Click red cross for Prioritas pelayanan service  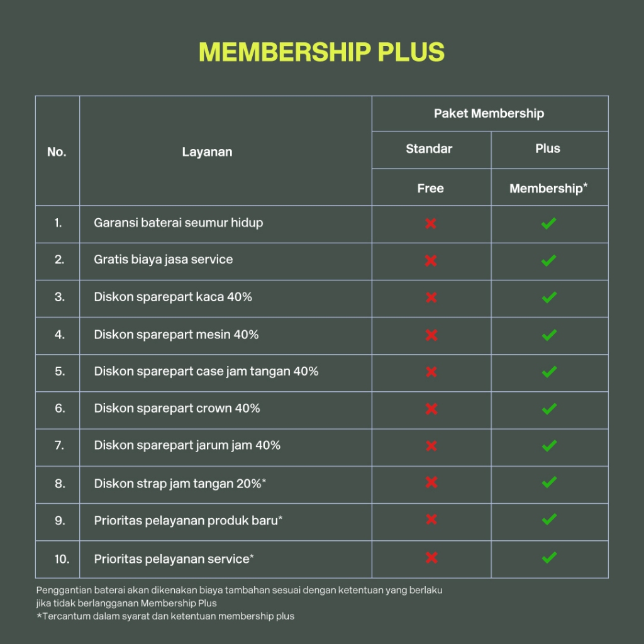[x=431, y=557]
